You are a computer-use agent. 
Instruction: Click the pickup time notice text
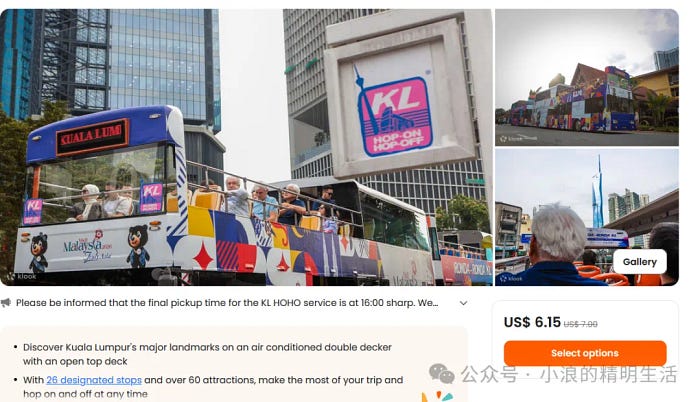click(x=227, y=303)
